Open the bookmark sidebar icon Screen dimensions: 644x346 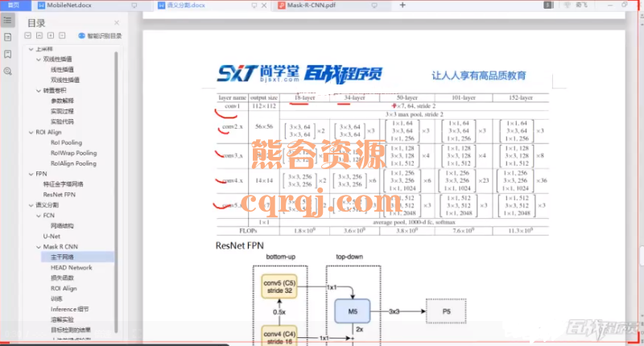coord(7,54)
